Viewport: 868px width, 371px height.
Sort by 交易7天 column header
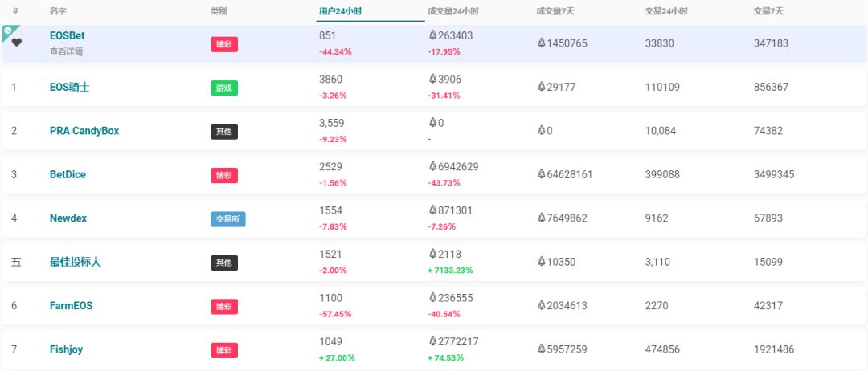pyautogui.click(x=768, y=11)
